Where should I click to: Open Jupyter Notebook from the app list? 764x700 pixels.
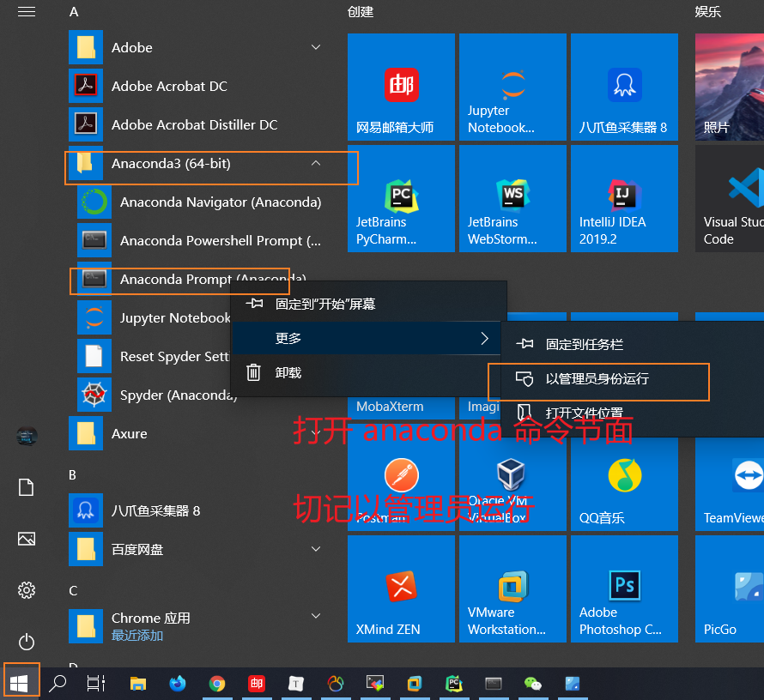pyautogui.click(x=154, y=318)
